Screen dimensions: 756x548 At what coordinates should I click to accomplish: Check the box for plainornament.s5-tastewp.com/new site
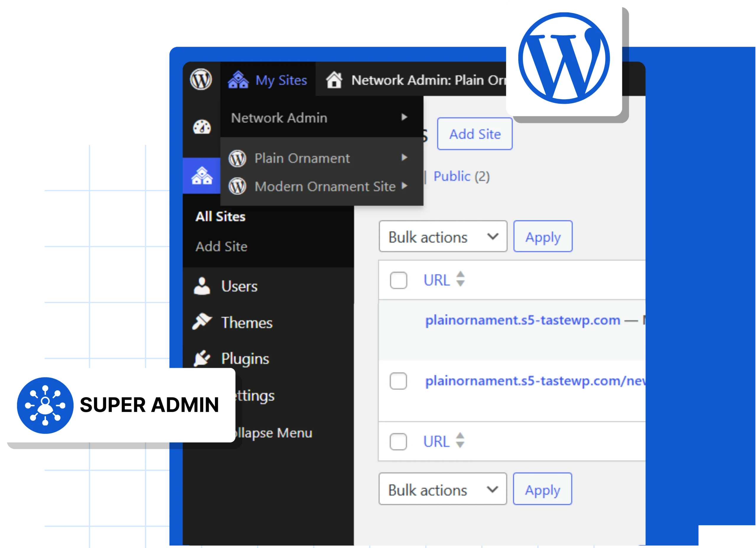(398, 381)
